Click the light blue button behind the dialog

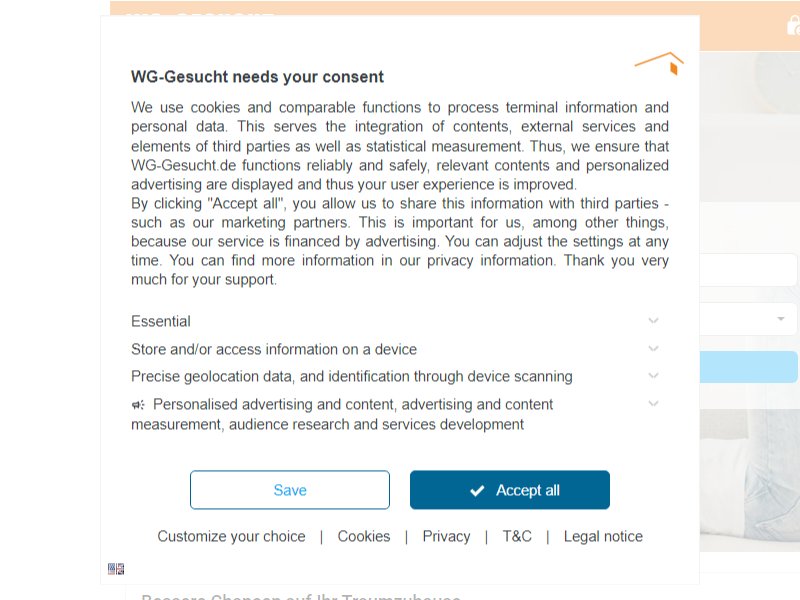[748, 367]
